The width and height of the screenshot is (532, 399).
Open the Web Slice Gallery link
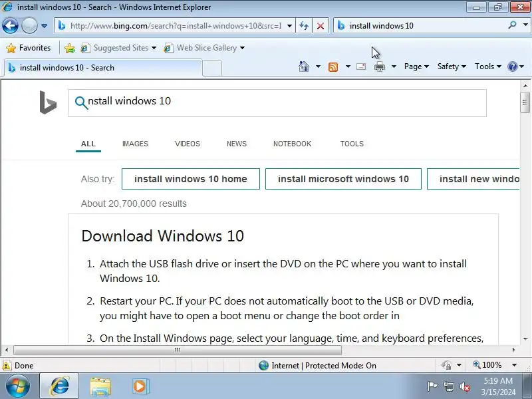[x=204, y=48]
